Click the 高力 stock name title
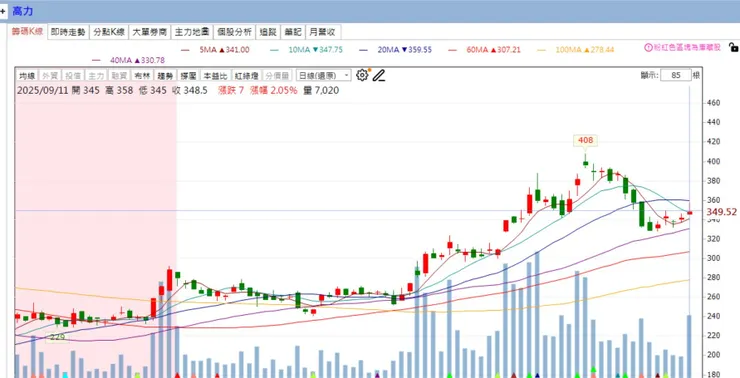Viewport: 740px width, 378px height. (x=23, y=11)
